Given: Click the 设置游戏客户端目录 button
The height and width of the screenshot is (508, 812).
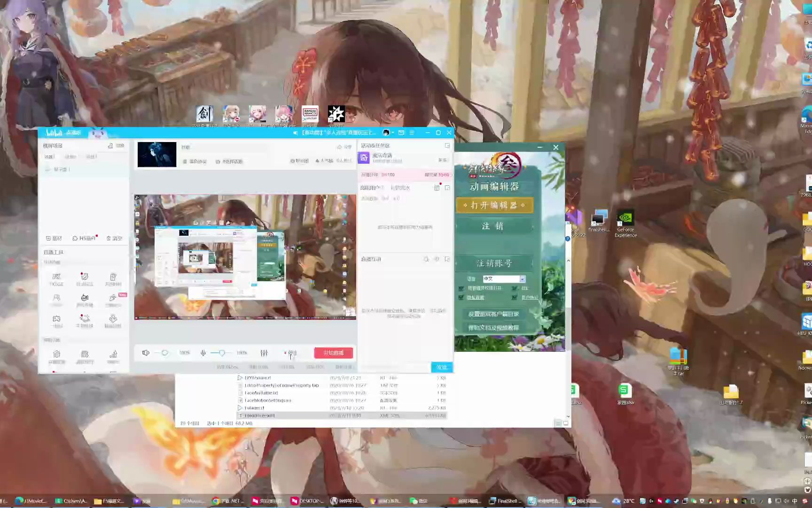Looking at the screenshot, I should click(493, 314).
